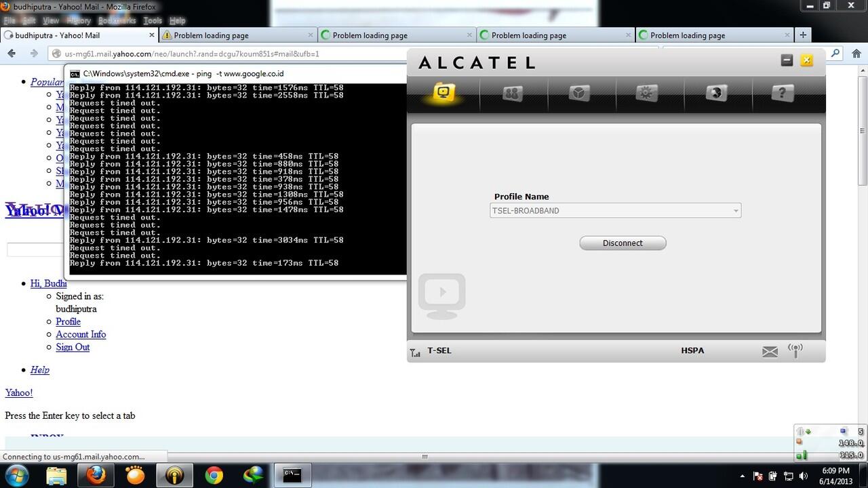Open the Firefox Tools menu
Image resolution: width=868 pixels, height=488 pixels.
(153, 21)
